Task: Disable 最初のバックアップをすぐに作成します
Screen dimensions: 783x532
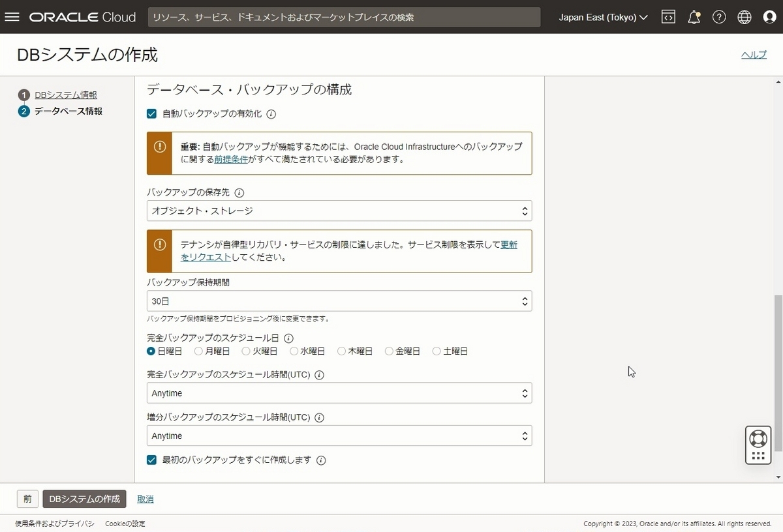Action: click(151, 460)
